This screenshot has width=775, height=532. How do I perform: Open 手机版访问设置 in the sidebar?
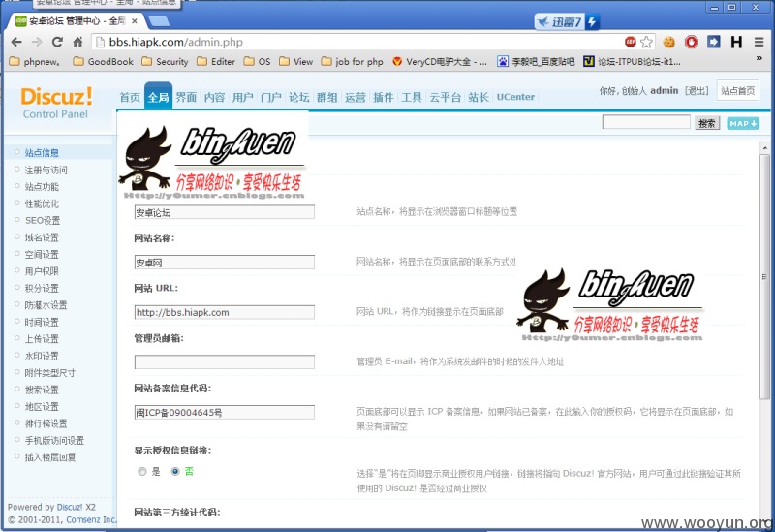click(x=54, y=441)
